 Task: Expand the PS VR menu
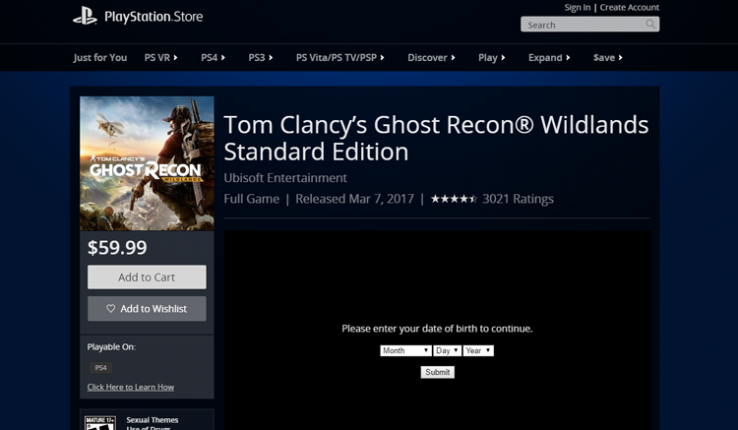[x=161, y=57]
